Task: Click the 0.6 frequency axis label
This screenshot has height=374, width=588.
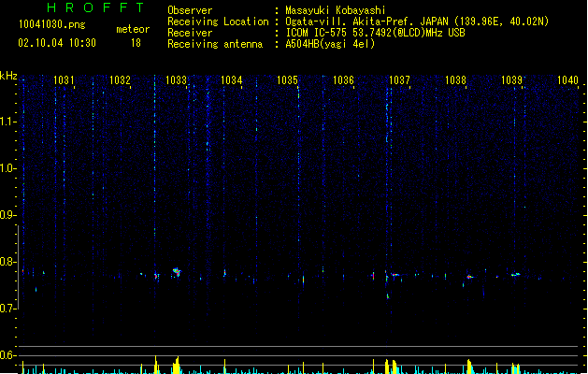Action: [x=7, y=355]
